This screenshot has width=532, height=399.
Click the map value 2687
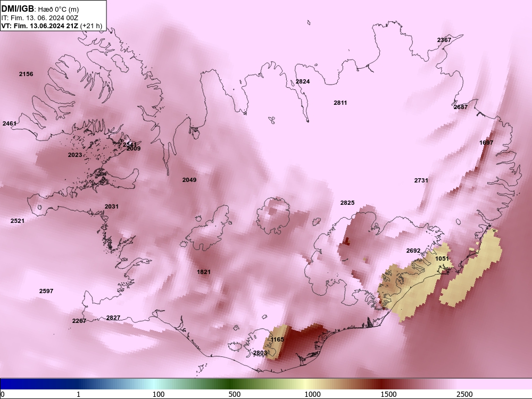[461, 107]
